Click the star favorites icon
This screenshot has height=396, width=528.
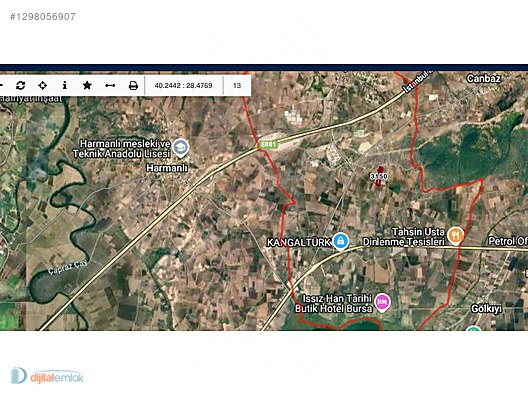pyautogui.click(x=87, y=85)
